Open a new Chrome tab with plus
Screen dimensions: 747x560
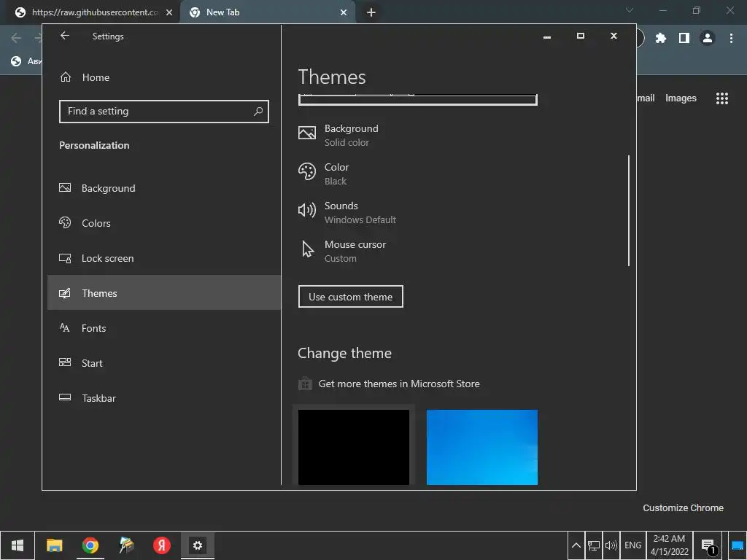pos(371,12)
